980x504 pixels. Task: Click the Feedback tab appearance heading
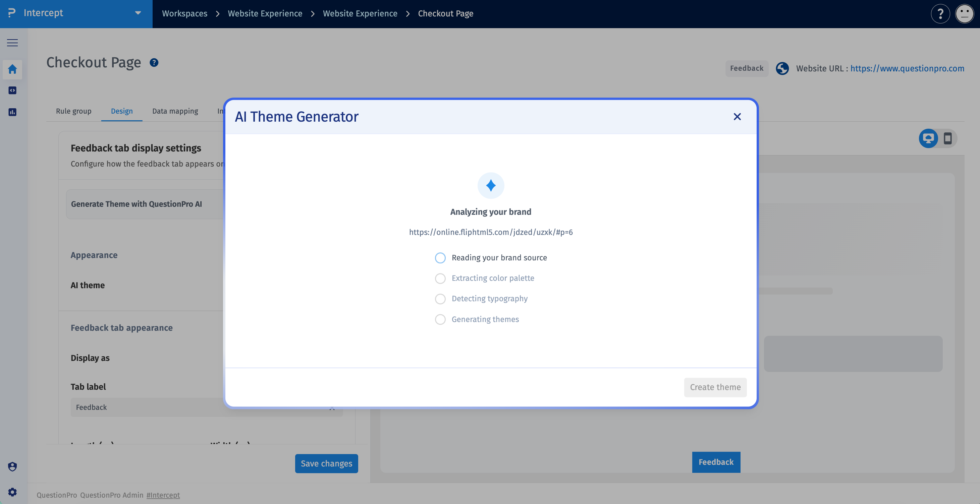121,328
